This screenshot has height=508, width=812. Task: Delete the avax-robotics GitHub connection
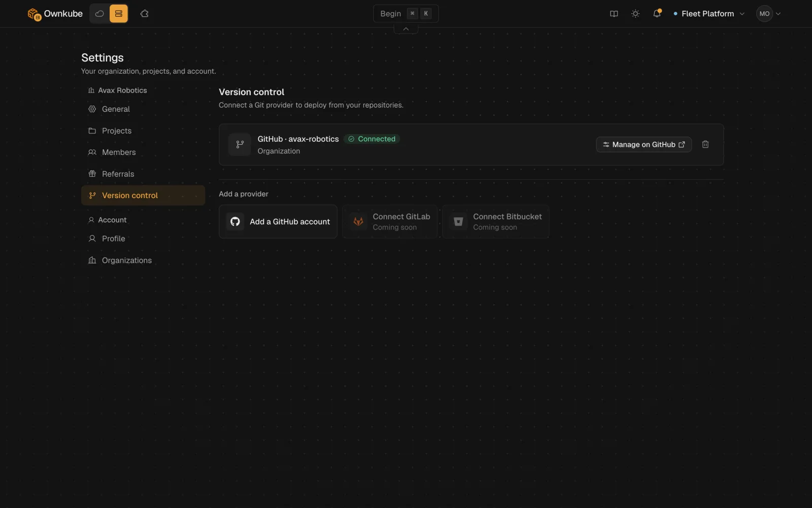click(x=705, y=145)
